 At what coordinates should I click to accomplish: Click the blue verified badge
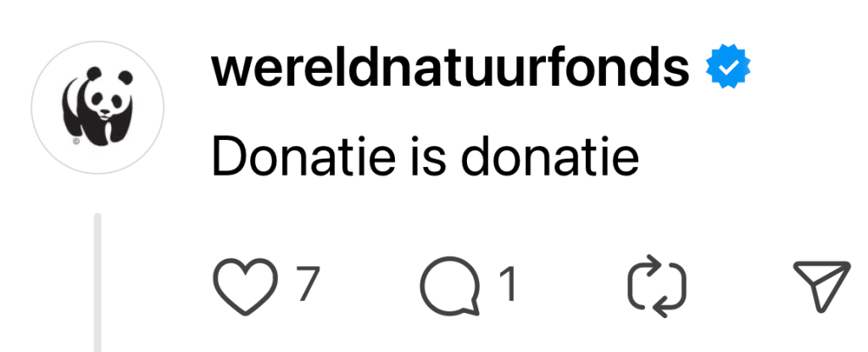728,66
